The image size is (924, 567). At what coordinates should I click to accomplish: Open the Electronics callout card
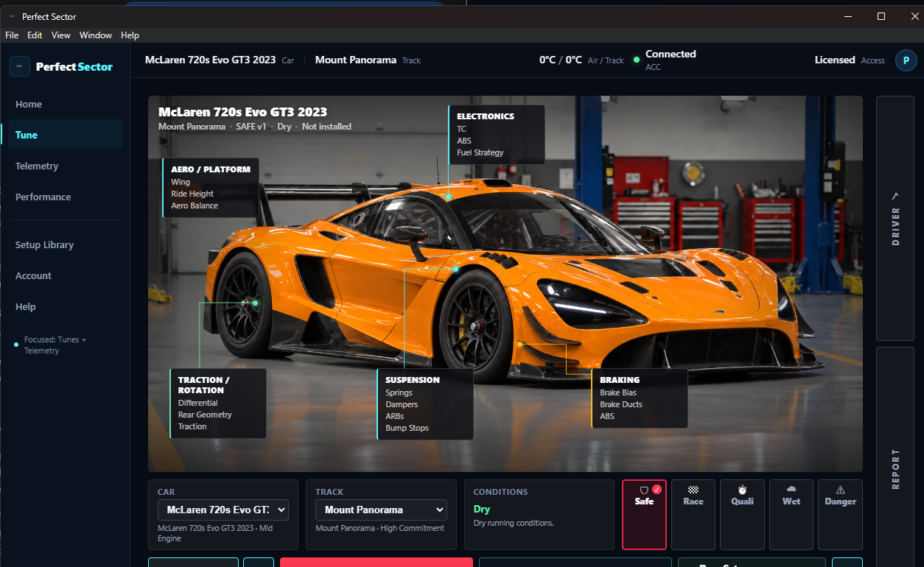(x=497, y=134)
